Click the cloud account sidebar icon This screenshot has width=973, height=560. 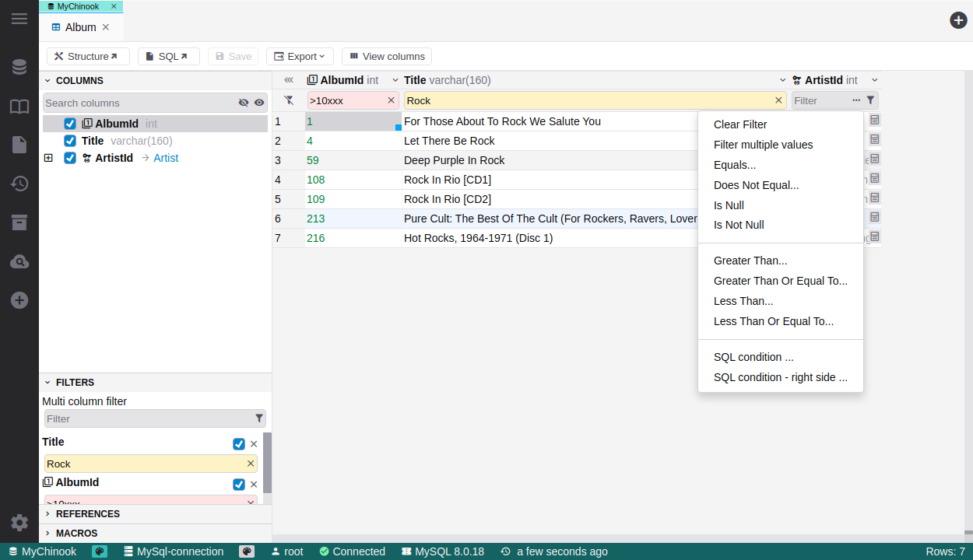[x=19, y=261]
